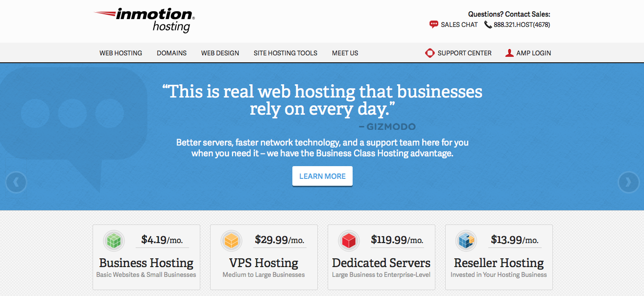
Task: Open the Site Hosting Tools menu
Action: [286, 53]
